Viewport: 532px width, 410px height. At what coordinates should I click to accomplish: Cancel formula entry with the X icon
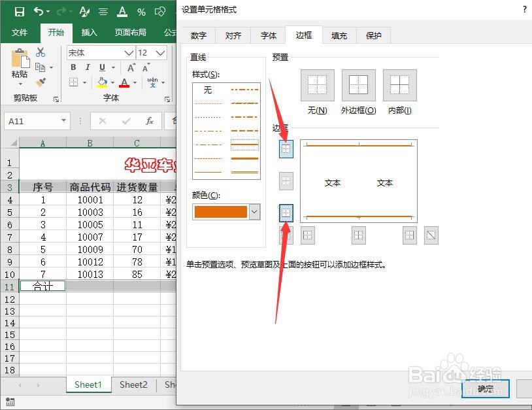103,121
